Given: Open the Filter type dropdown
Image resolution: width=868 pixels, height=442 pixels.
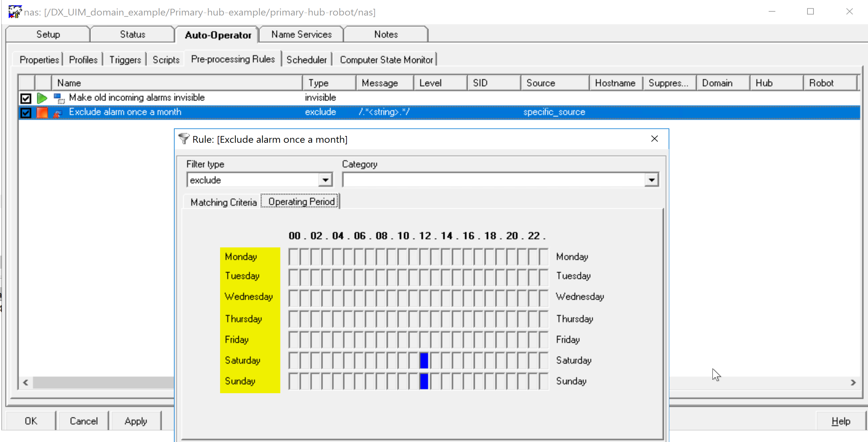Looking at the screenshot, I should [324, 180].
